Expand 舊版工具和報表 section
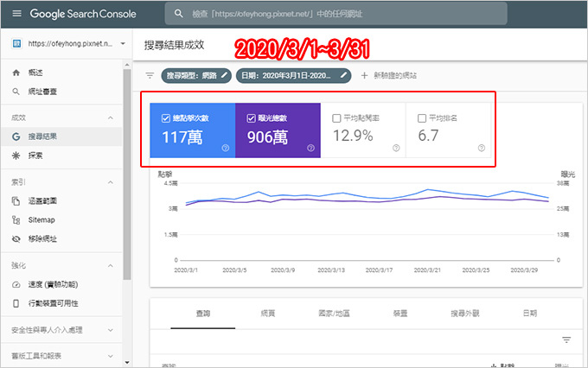Screen dimensions: 588x368 [x=111, y=356]
